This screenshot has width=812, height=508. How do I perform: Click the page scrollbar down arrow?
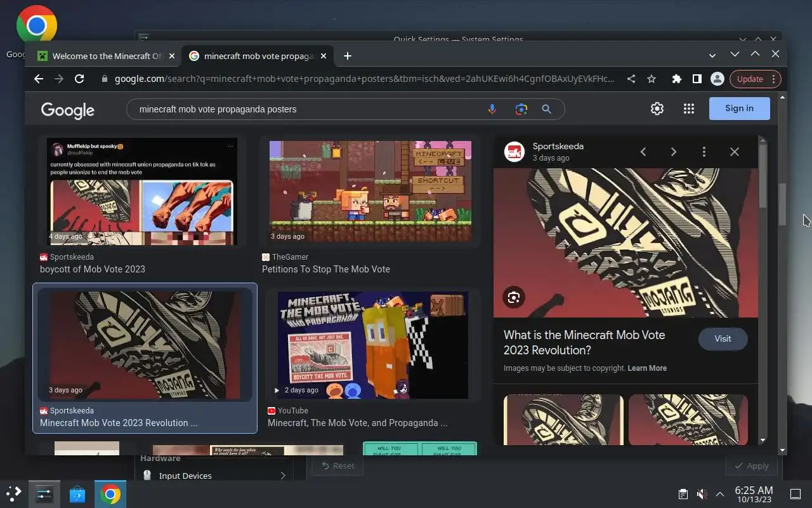(782, 450)
